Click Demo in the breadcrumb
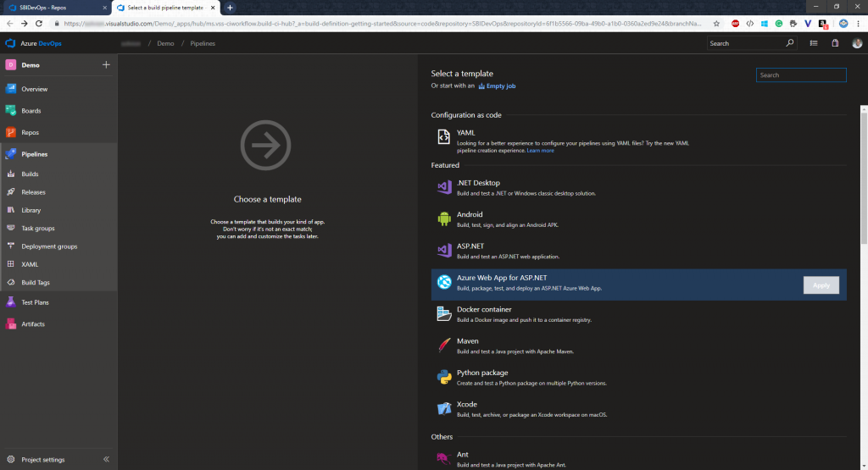Screen dimensions: 868x470 pos(165,43)
